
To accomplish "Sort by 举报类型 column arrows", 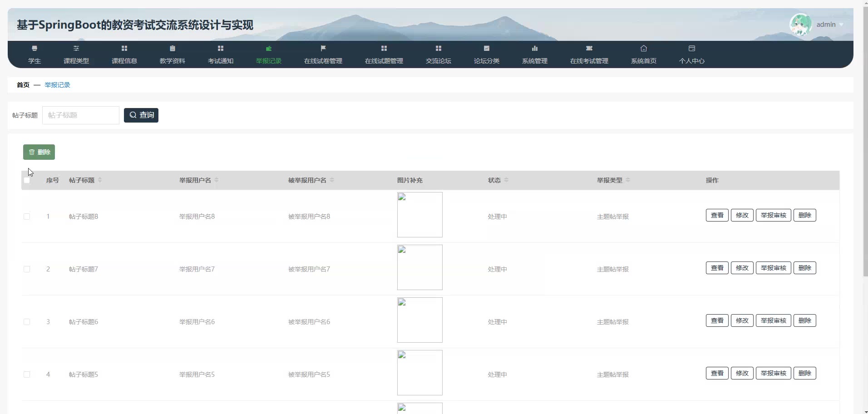I will pyautogui.click(x=628, y=180).
